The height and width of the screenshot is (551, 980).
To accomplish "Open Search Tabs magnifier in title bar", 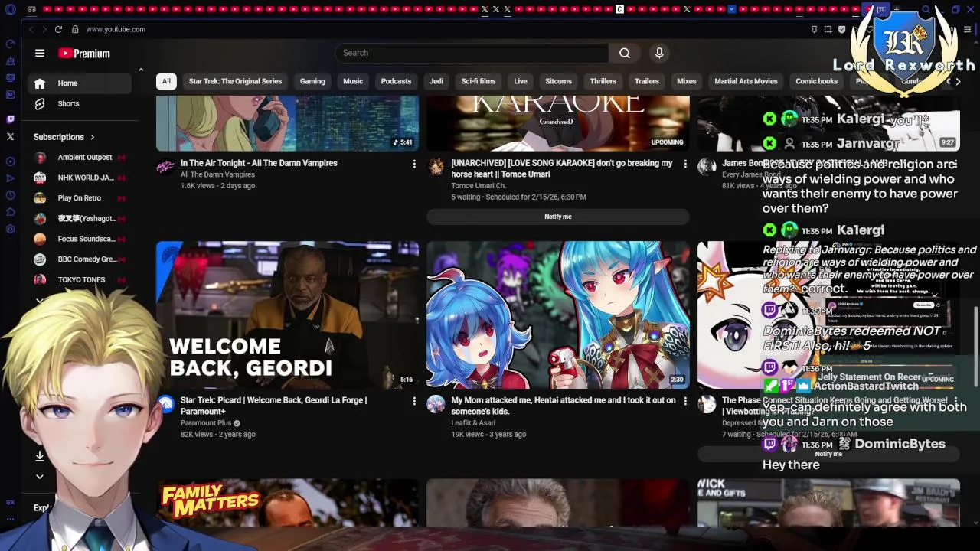I will [926, 10].
